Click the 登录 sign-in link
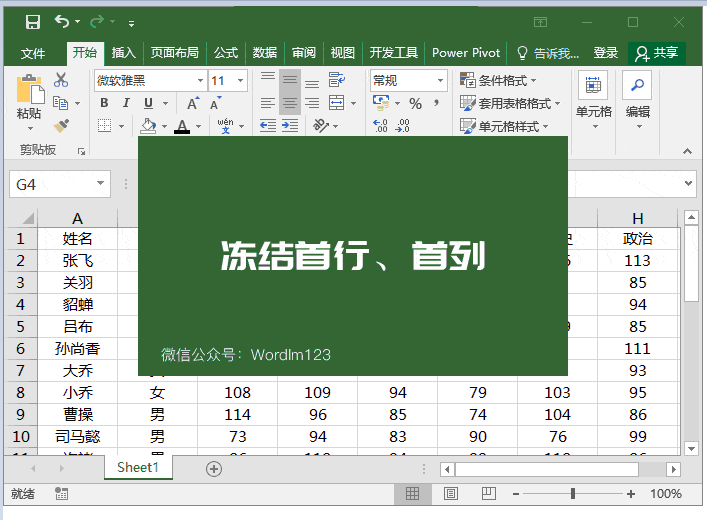This screenshot has width=707, height=520. [x=605, y=53]
